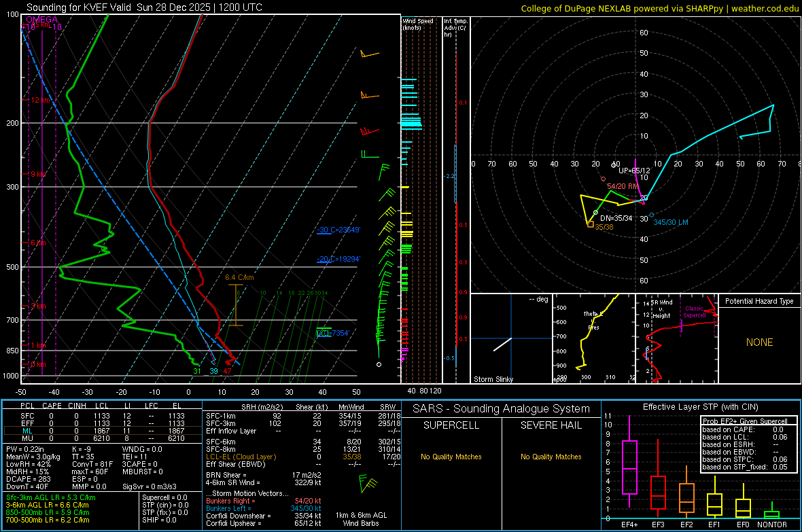Click the red wind barb at the 200 mb level
This screenshot has width=802, height=532.
click(x=369, y=131)
